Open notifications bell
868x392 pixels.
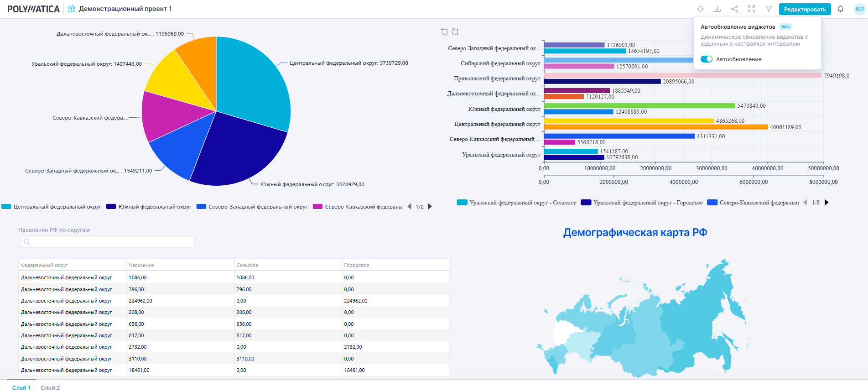pyautogui.click(x=840, y=9)
